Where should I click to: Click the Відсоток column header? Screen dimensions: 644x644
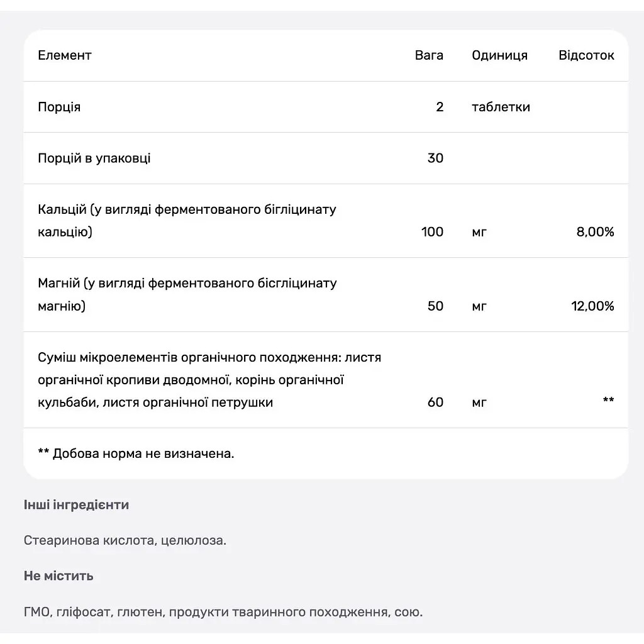586,55
